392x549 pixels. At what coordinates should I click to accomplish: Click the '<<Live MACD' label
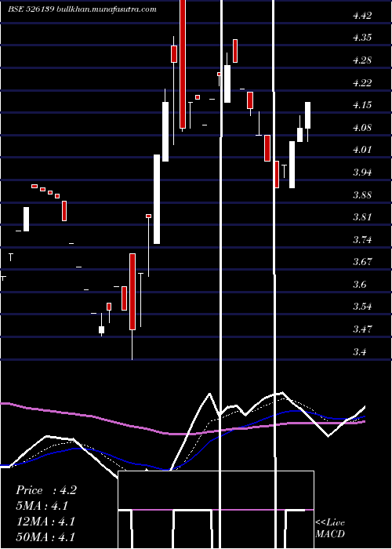click(x=330, y=528)
